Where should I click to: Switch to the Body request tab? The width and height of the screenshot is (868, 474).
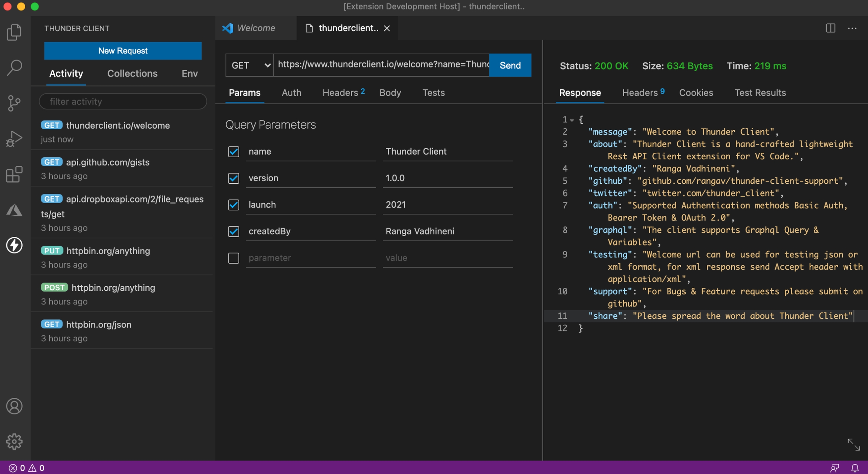point(390,92)
